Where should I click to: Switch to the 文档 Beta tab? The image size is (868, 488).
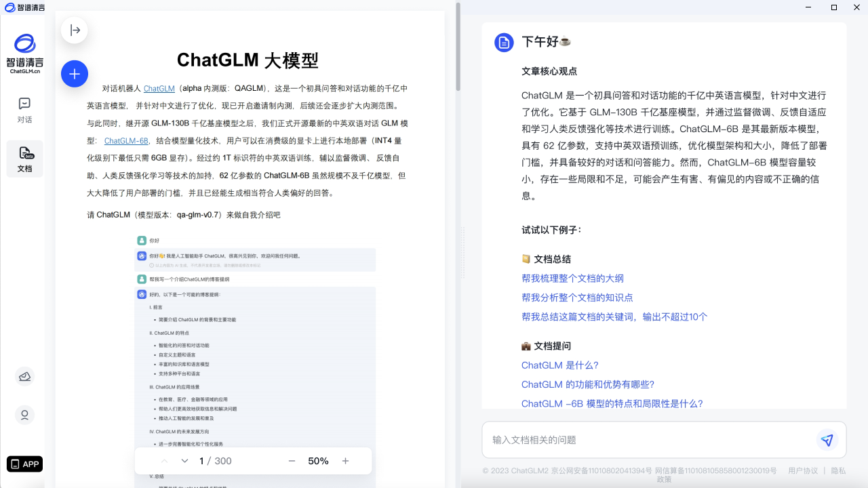point(24,159)
